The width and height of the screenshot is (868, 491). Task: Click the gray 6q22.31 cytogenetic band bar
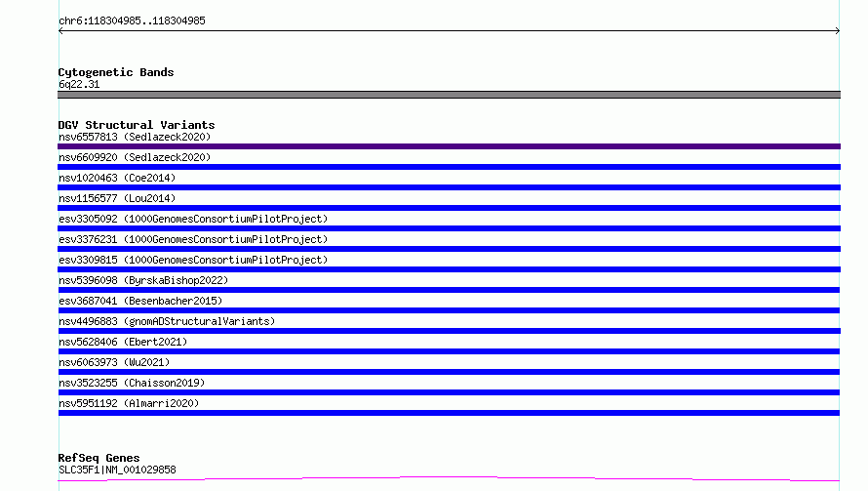tap(449, 95)
